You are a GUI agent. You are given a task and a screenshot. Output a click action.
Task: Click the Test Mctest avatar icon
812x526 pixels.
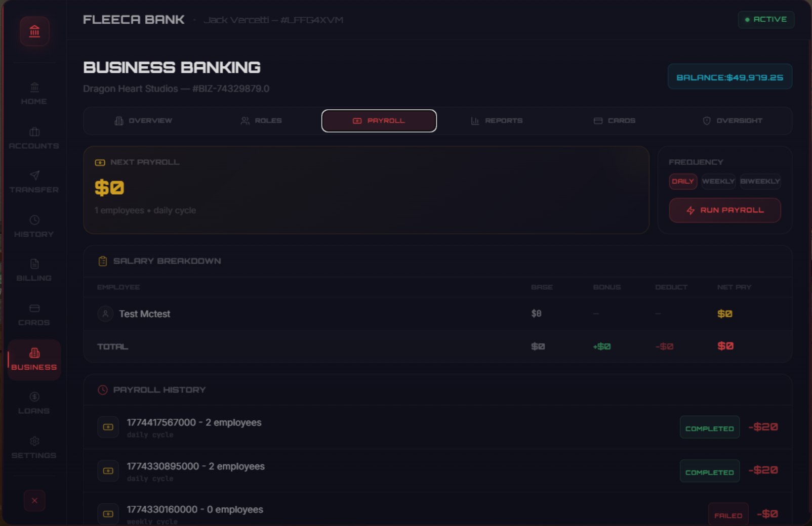pyautogui.click(x=105, y=314)
